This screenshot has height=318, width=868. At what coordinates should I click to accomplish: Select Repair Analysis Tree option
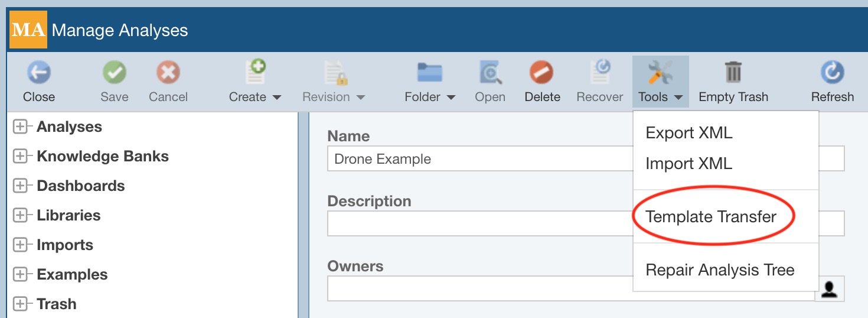click(720, 270)
